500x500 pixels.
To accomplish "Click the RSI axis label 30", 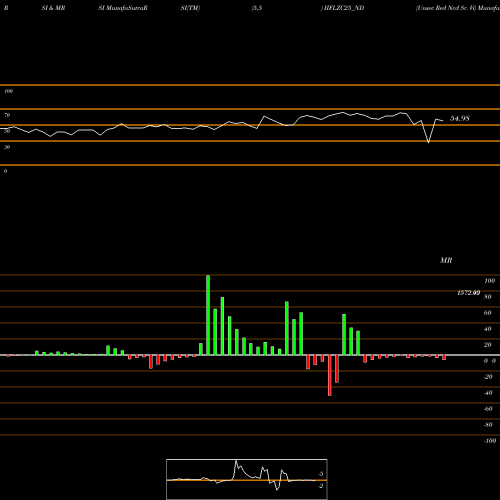I will click(7, 147).
